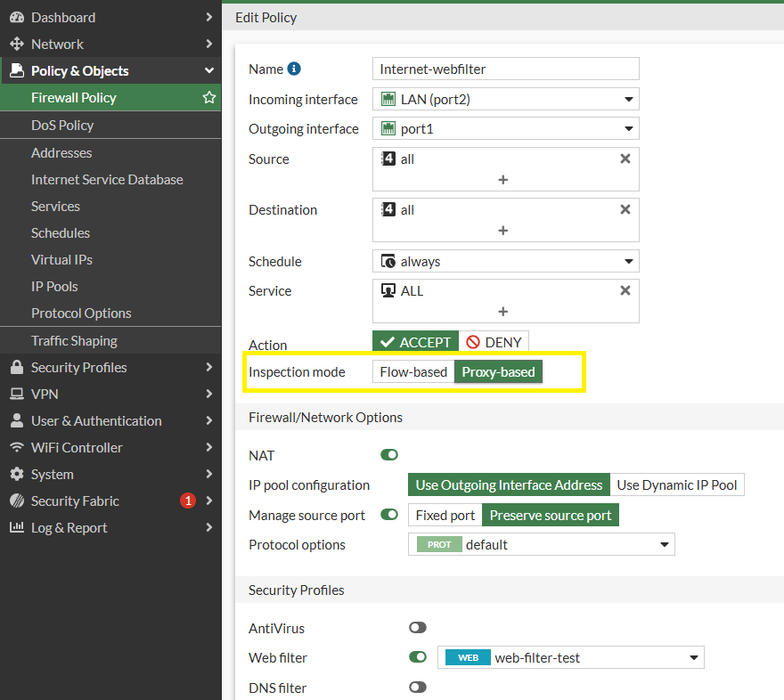Remove 'ALL' entry from Service field

625,290
